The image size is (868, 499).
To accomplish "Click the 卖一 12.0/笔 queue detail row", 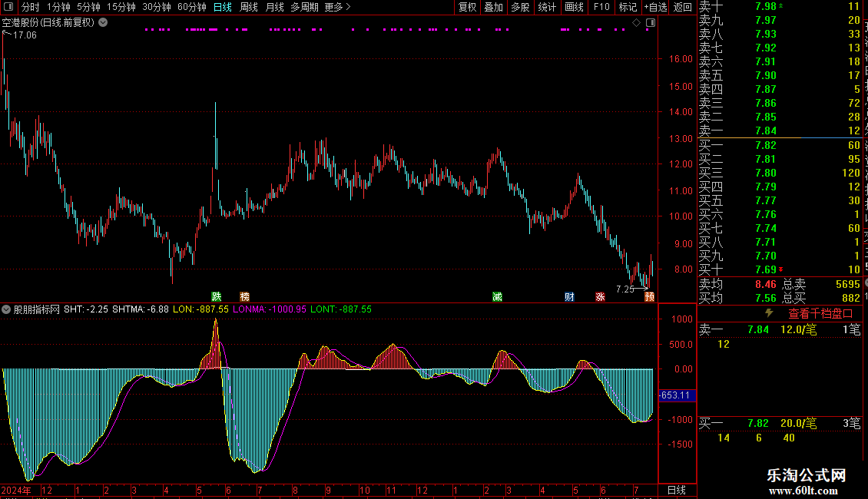I will pyautogui.click(x=780, y=329).
